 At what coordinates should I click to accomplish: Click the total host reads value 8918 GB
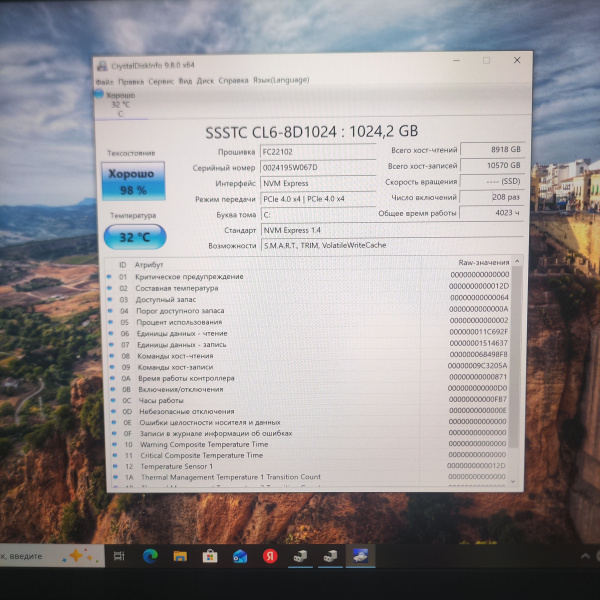(492, 149)
